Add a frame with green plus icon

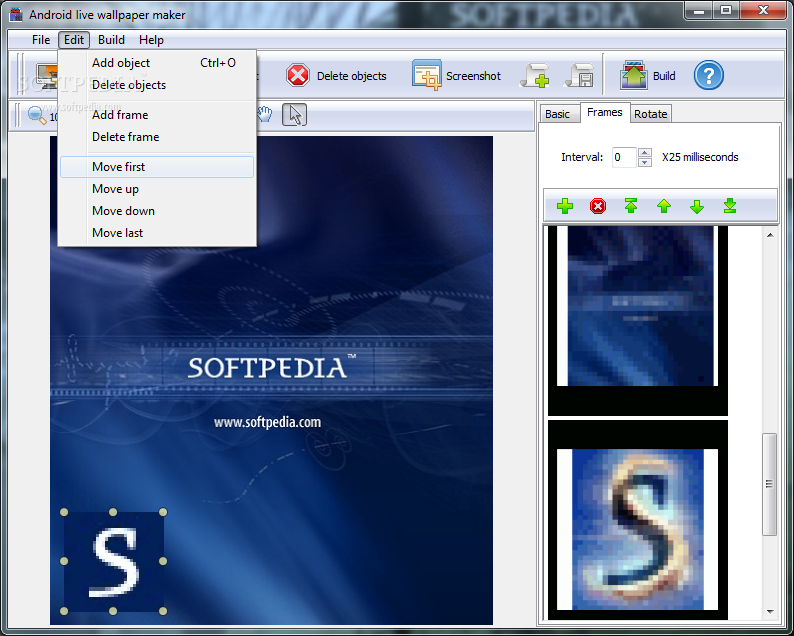click(565, 206)
